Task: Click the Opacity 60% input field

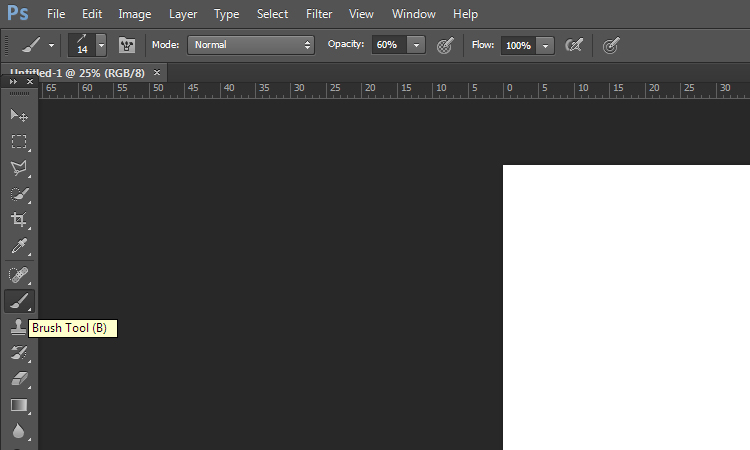Action: pos(389,45)
